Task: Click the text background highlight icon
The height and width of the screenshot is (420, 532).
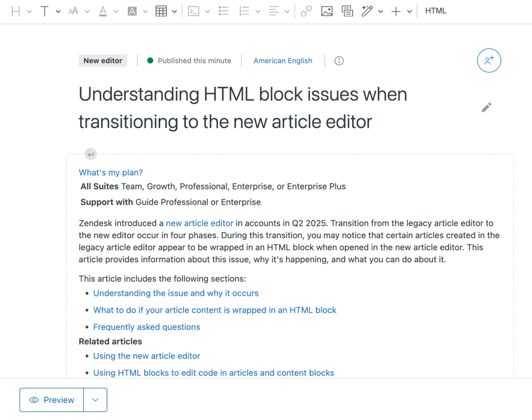Action: pyautogui.click(x=132, y=11)
